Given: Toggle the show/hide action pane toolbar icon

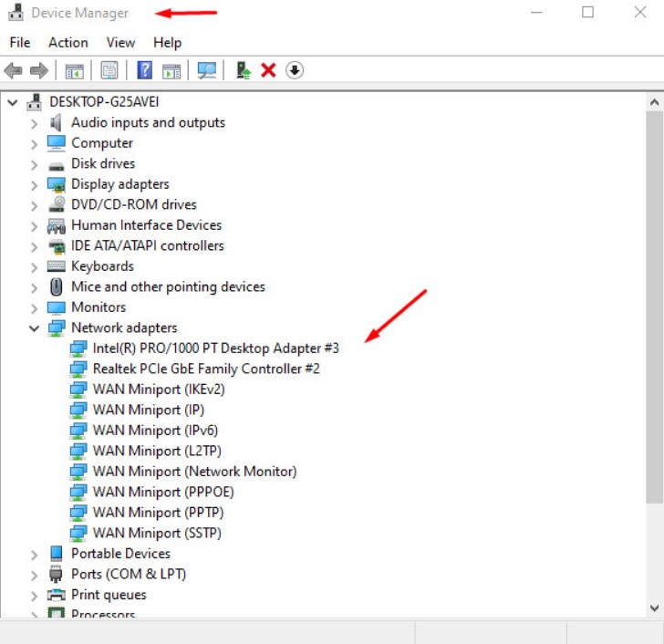Looking at the screenshot, I should 171,71.
